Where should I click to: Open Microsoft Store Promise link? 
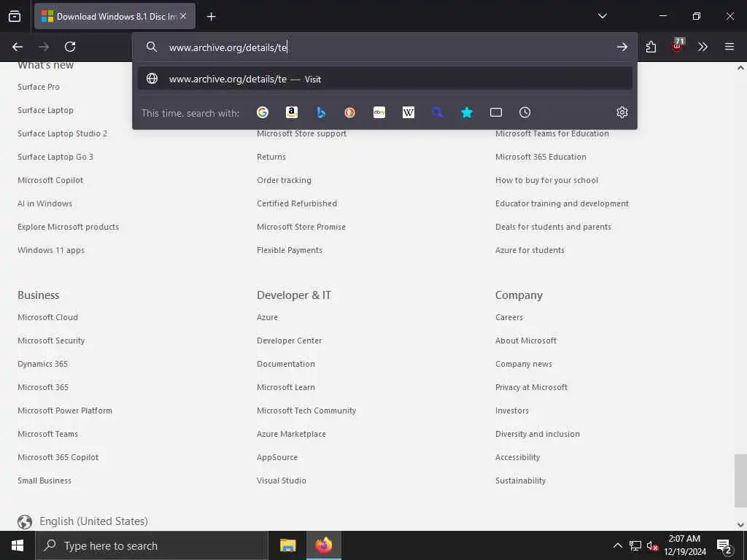coord(301,227)
